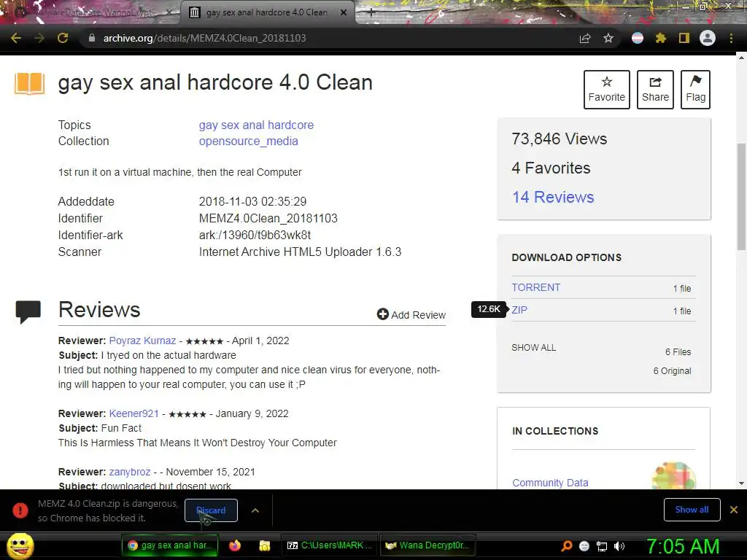Open the browser side panel icon

[684, 38]
